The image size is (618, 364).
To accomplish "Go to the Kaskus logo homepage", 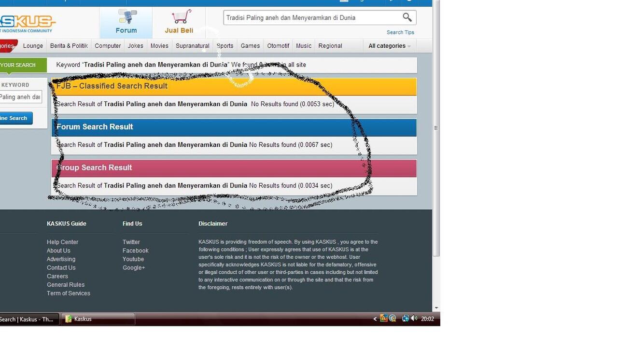I will click(x=27, y=23).
